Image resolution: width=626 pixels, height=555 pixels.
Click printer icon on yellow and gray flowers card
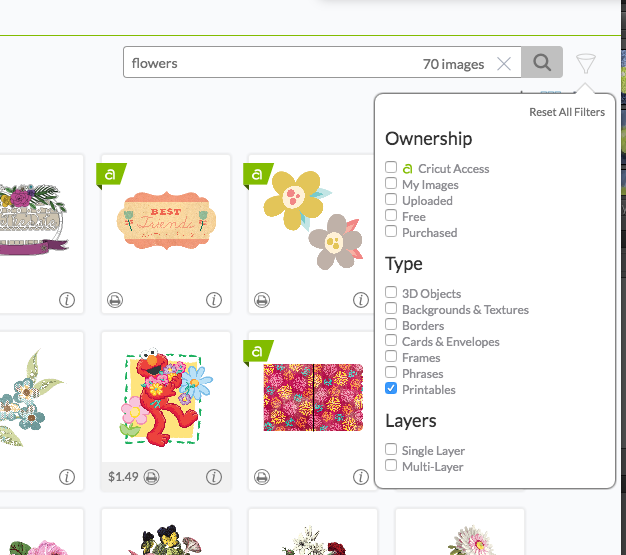262,300
